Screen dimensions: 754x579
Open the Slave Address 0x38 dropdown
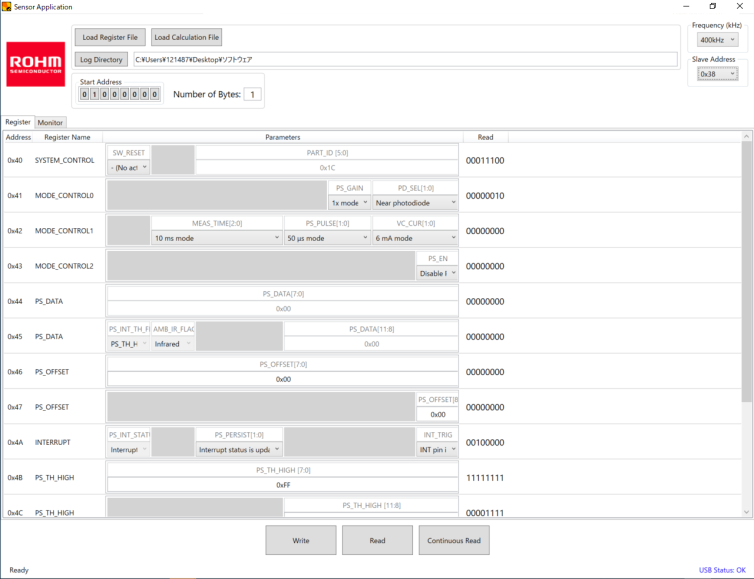point(717,74)
